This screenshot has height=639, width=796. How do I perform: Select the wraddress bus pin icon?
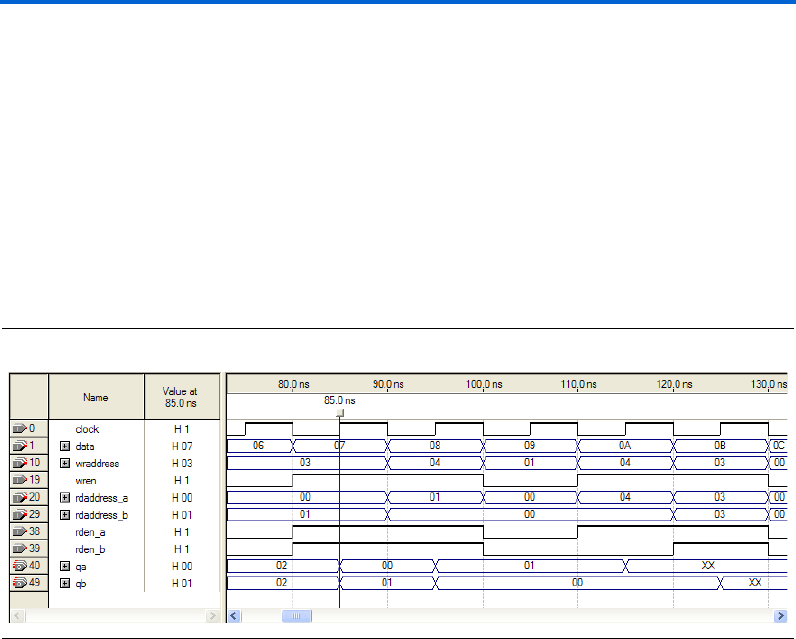pyautogui.click(x=21, y=463)
